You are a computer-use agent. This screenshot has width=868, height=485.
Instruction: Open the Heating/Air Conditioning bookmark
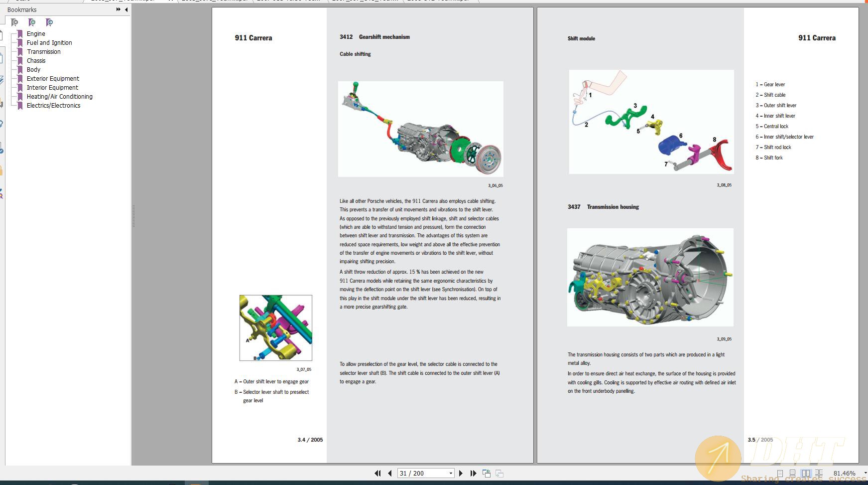(x=60, y=96)
